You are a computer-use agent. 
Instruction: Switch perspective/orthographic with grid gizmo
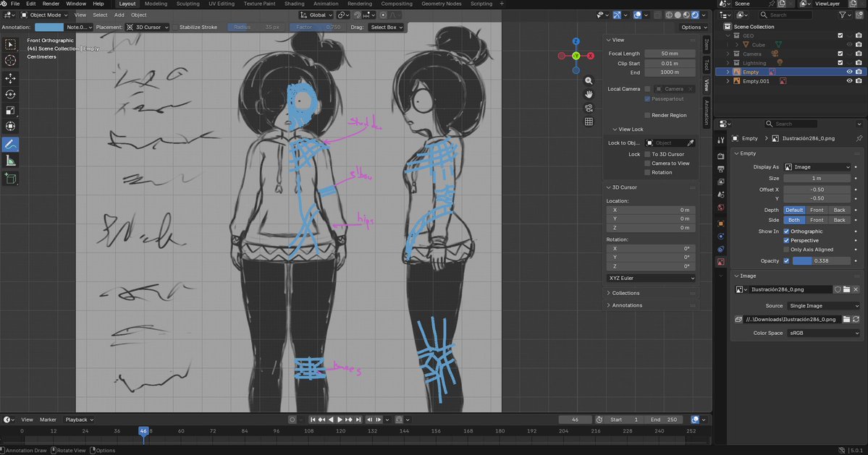(589, 122)
